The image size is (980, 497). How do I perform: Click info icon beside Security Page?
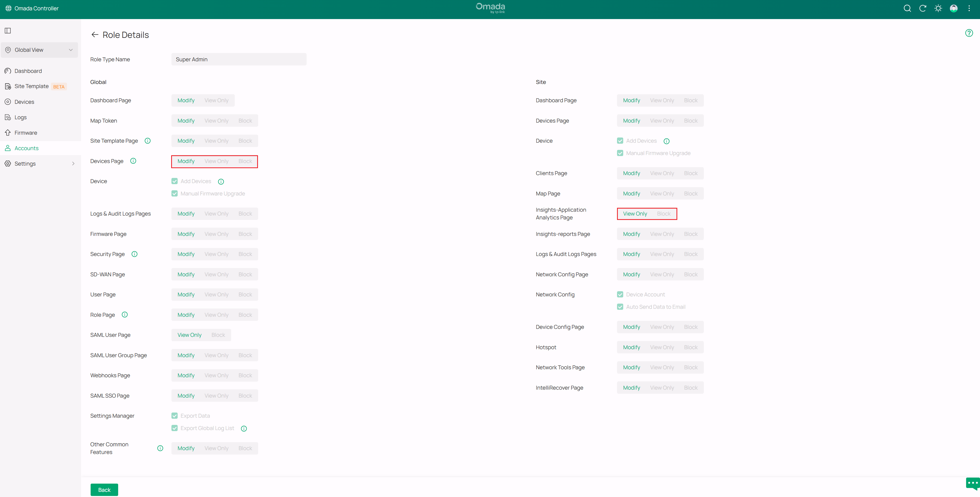coord(134,254)
